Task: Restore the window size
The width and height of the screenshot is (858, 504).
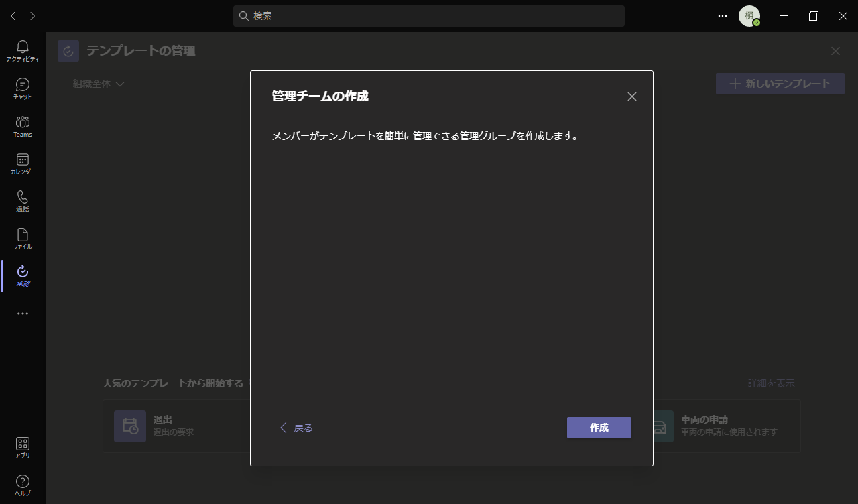Action: coord(814,16)
